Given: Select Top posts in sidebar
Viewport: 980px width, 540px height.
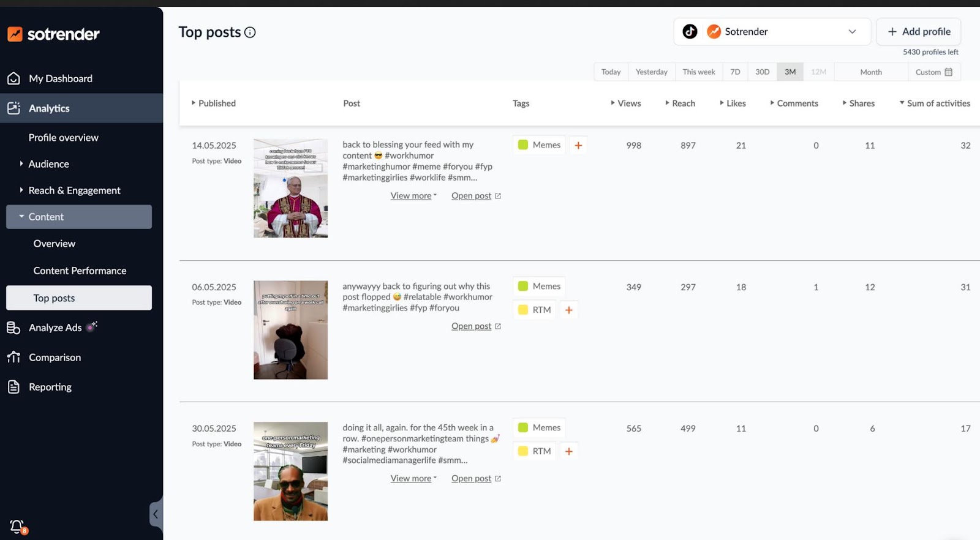Looking at the screenshot, I should tap(79, 298).
